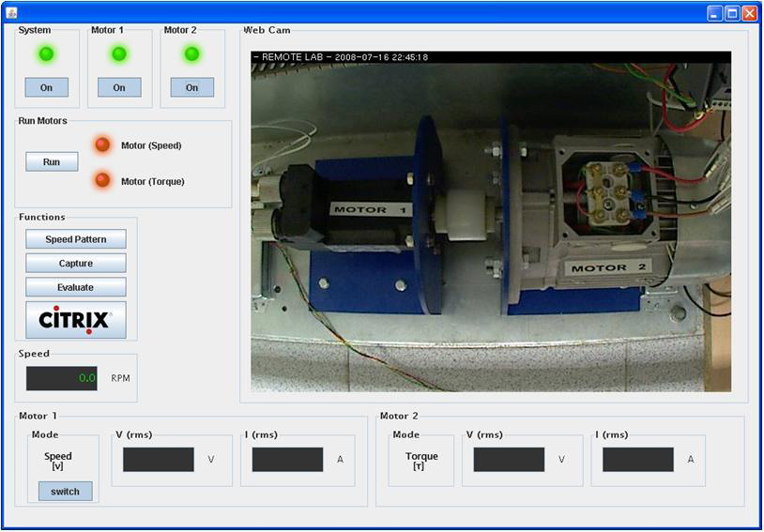Click the Evaluate button

(75, 287)
